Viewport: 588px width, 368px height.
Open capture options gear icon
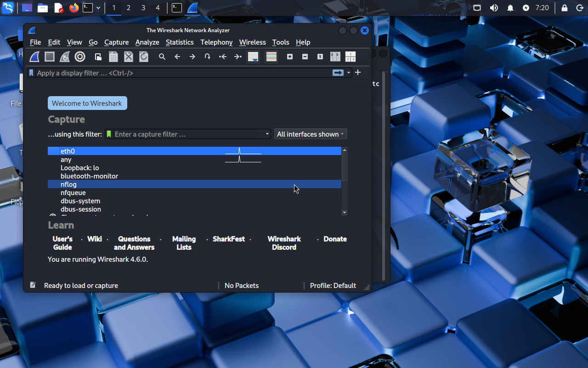80,57
